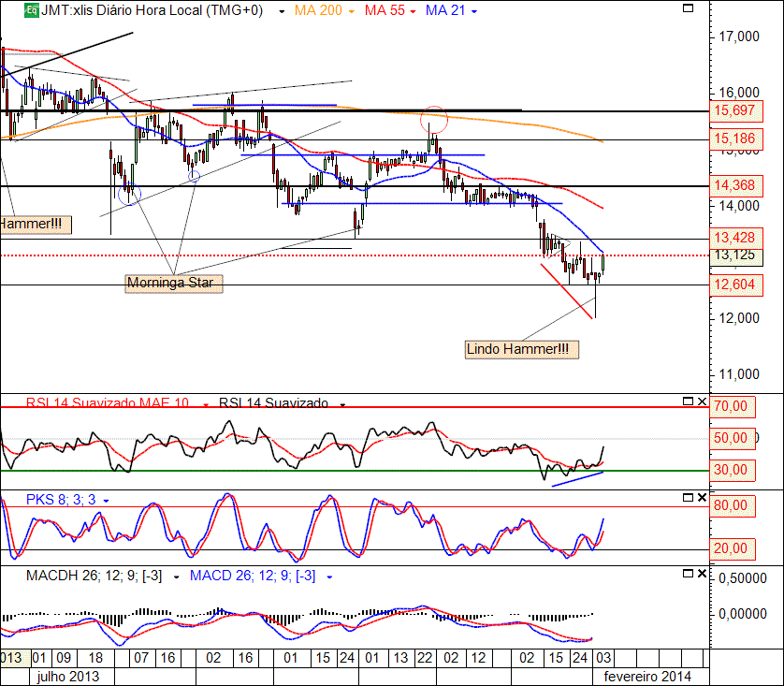This screenshot has width=784, height=686.
Task: Click the MACD 0,00000 axis label
Action: point(743,614)
